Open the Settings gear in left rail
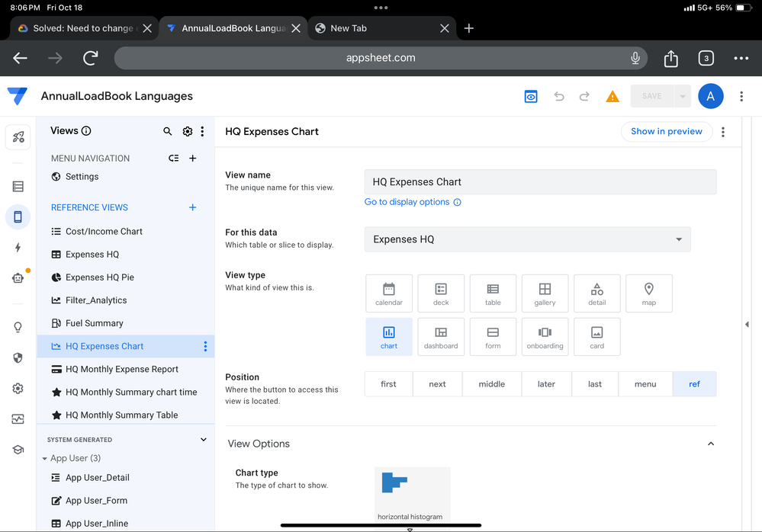Image resolution: width=762 pixels, height=532 pixels. point(18,388)
